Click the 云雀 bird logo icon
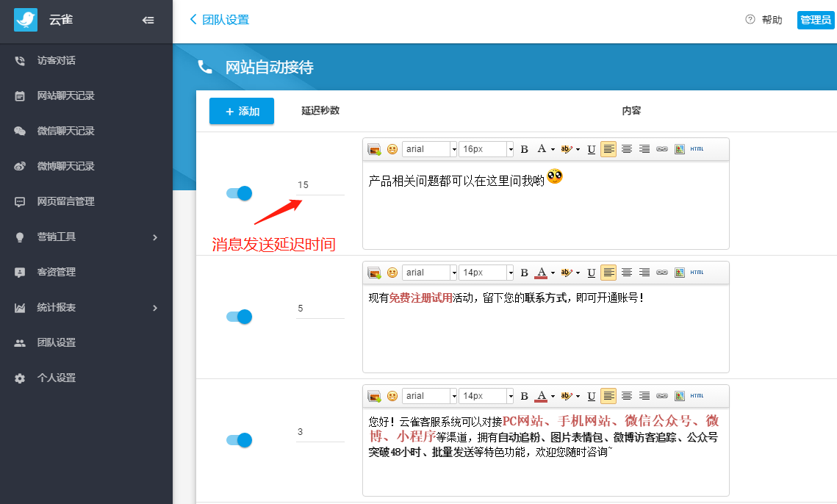837x504 pixels. 26,20
